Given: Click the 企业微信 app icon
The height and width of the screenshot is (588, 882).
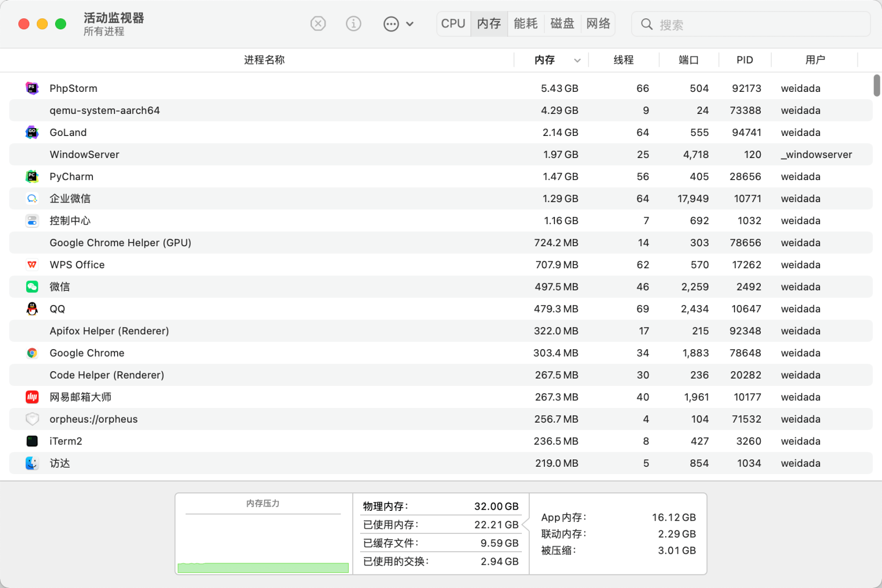Looking at the screenshot, I should pos(32,198).
